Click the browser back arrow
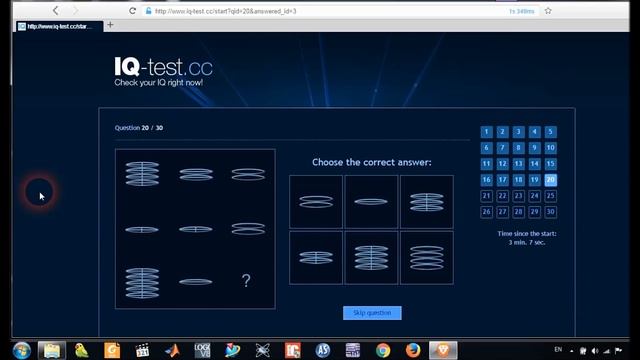 (56, 10)
